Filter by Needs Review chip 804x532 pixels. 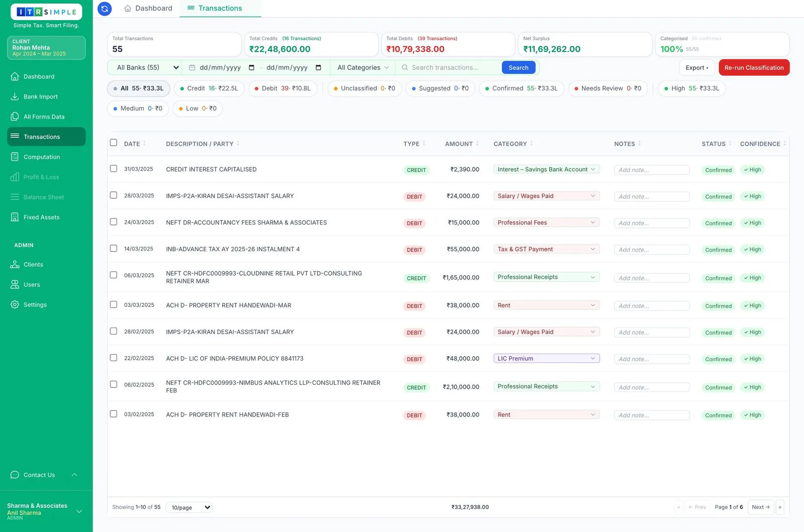coord(608,88)
